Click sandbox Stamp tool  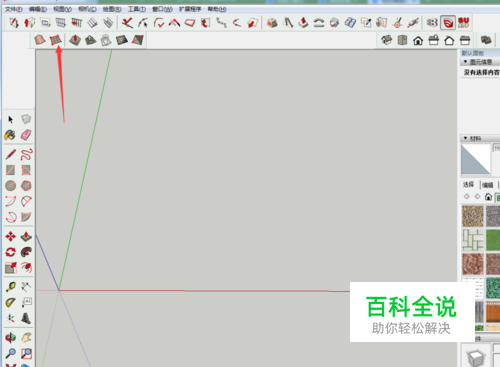tap(91, 40)
